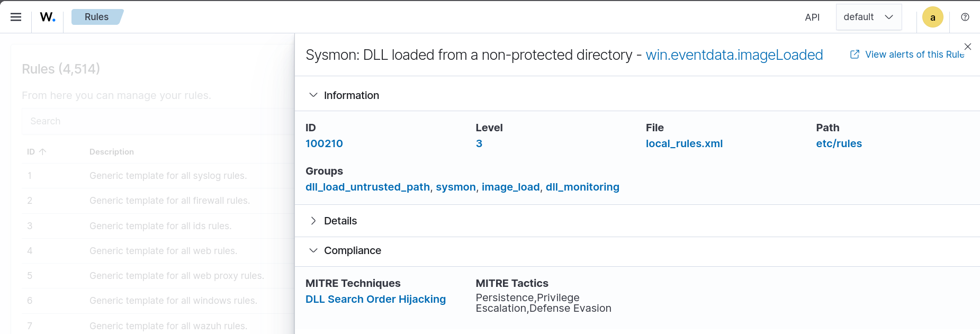Open the hamburger navigation menu
This screenshot has height=334, width=980.
16,17
